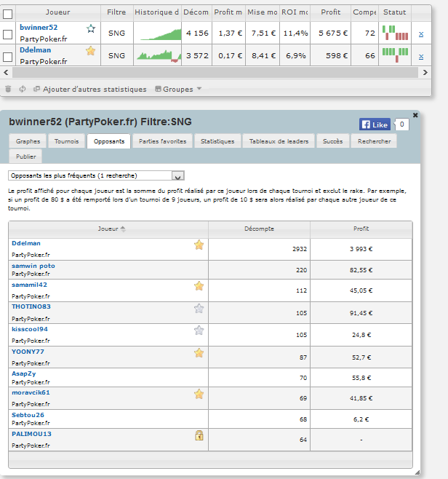This screenshot has width=448, height=479.
Task: Click the Ajouter d'autres statistiques link
Action: point(95,90)
